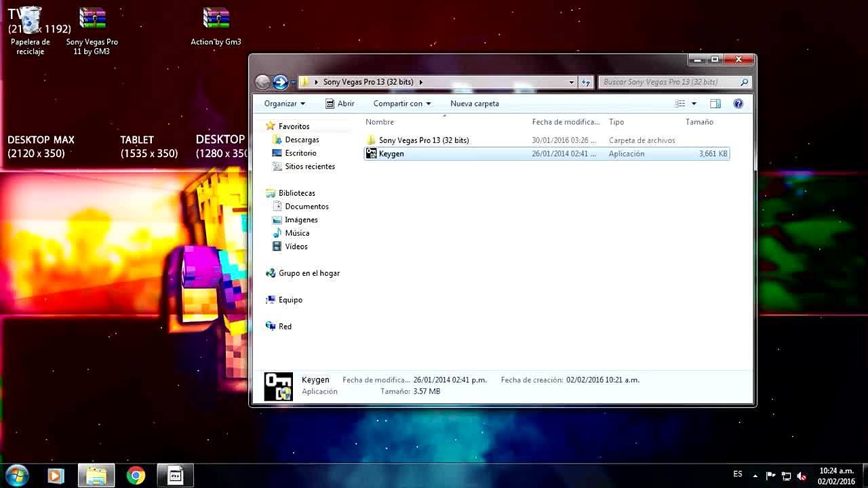Click the change view icon in toolbar
The width and height of the screenshot is (868, 488).
click(680, 104)
